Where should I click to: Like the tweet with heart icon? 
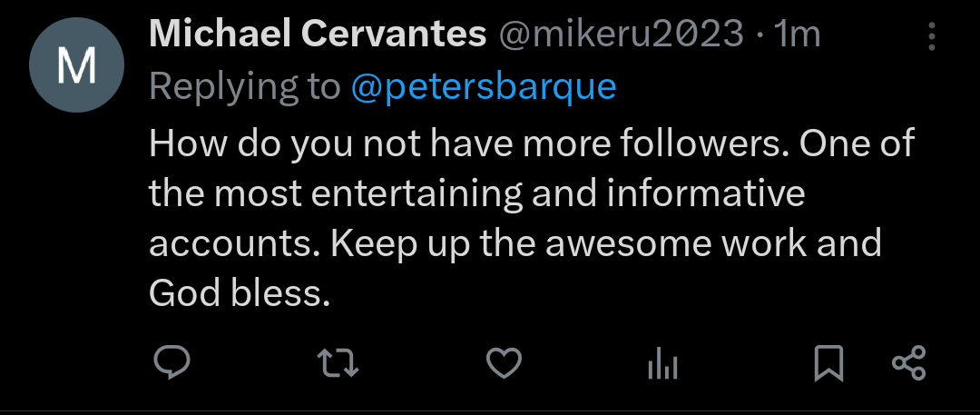tap(504, 363)
